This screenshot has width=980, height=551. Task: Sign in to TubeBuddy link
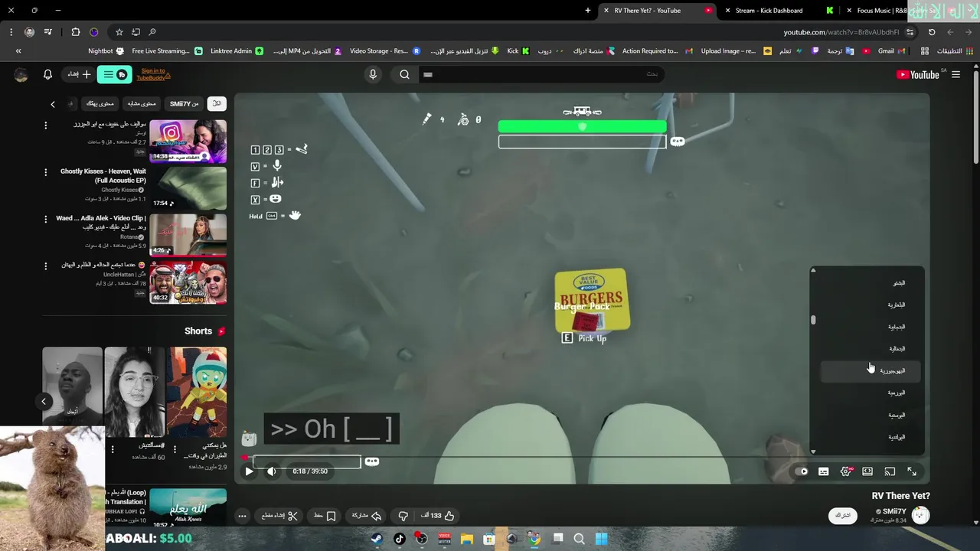tap(153, 74)
